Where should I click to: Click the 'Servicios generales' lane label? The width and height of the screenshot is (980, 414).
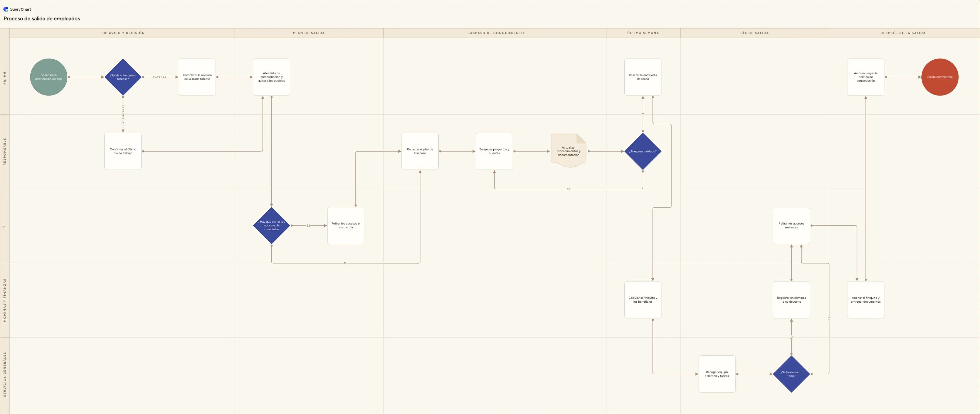pyautogui.click(x=5, y=375)
